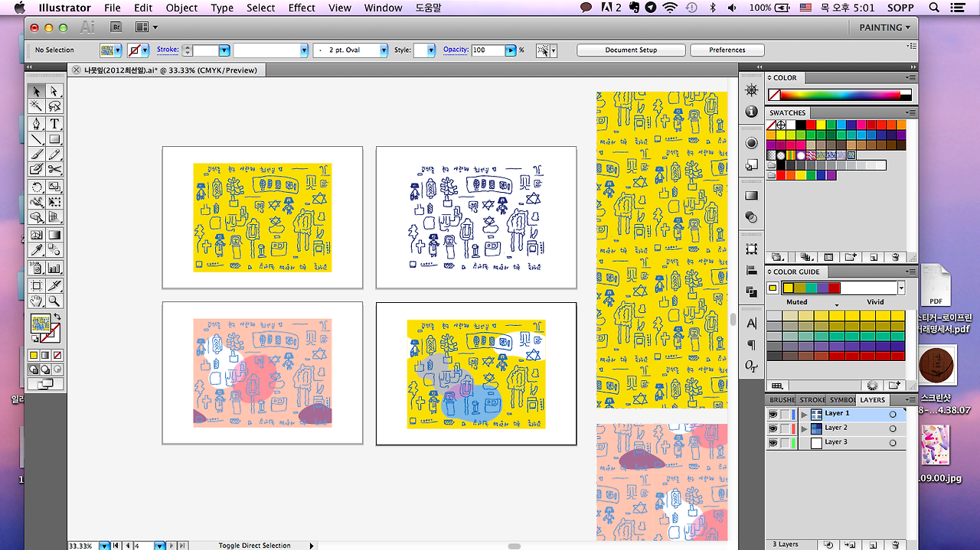Open the Effect menu
Viewport: 980px width, 550px height.
[x=302, y=8]
